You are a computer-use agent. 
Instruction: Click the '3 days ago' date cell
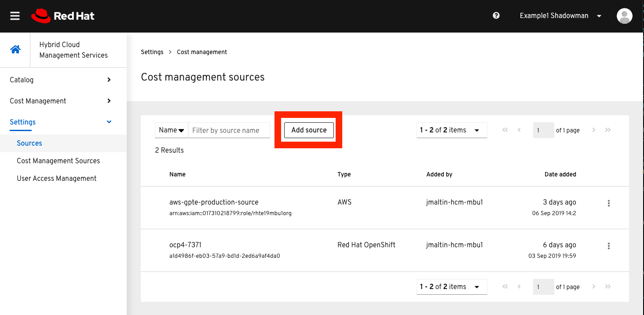coord(560,202)
